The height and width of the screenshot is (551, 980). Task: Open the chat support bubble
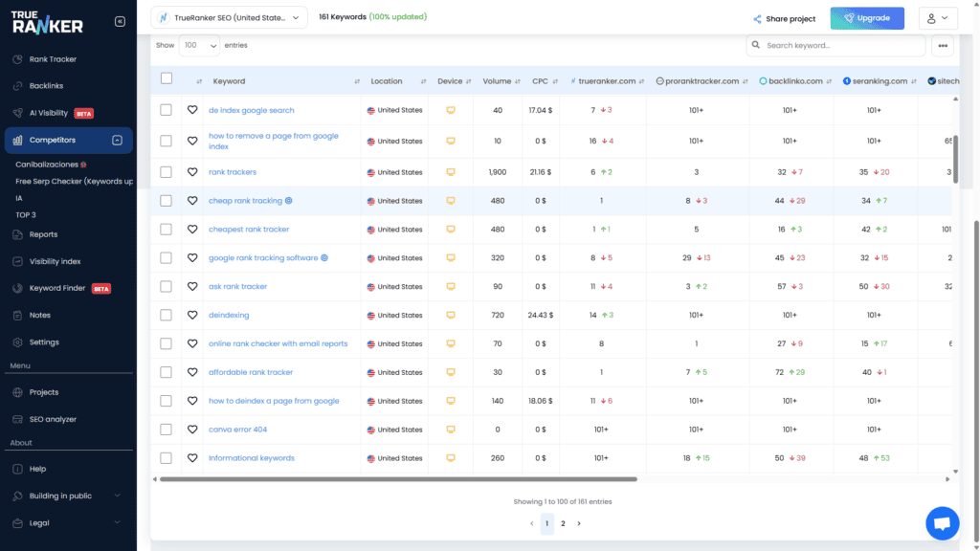pyautogui.click(x=942, y=523)
